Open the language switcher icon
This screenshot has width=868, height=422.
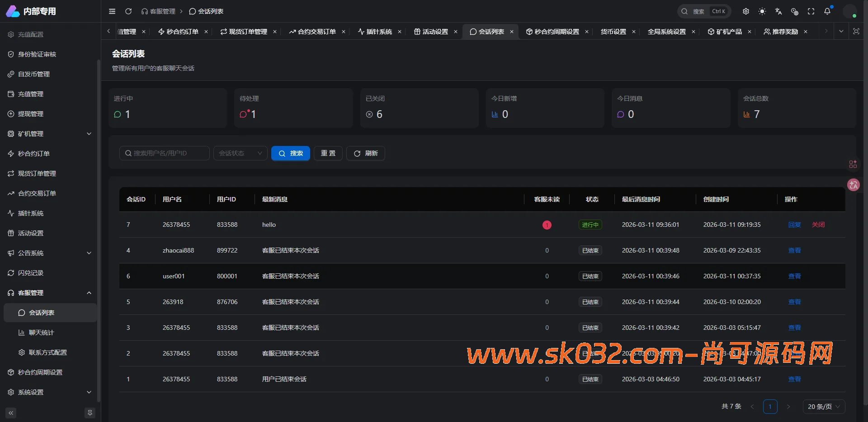(x=778, y=11)
